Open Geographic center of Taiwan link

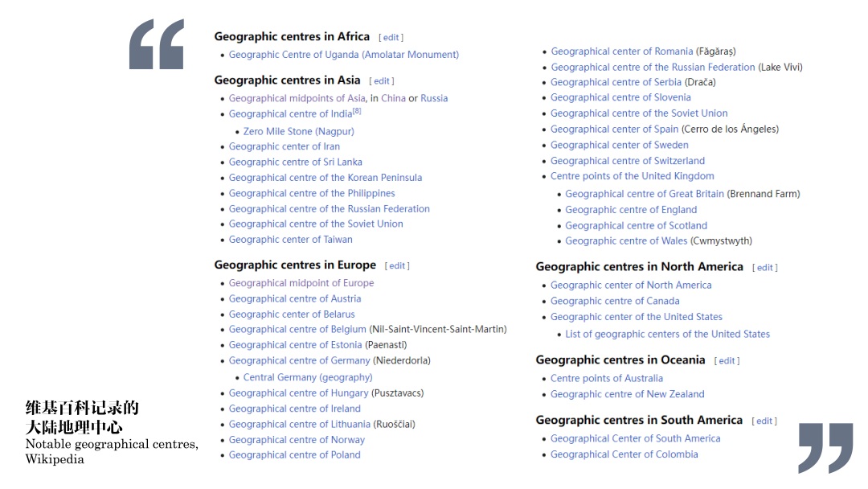[290, 240]
